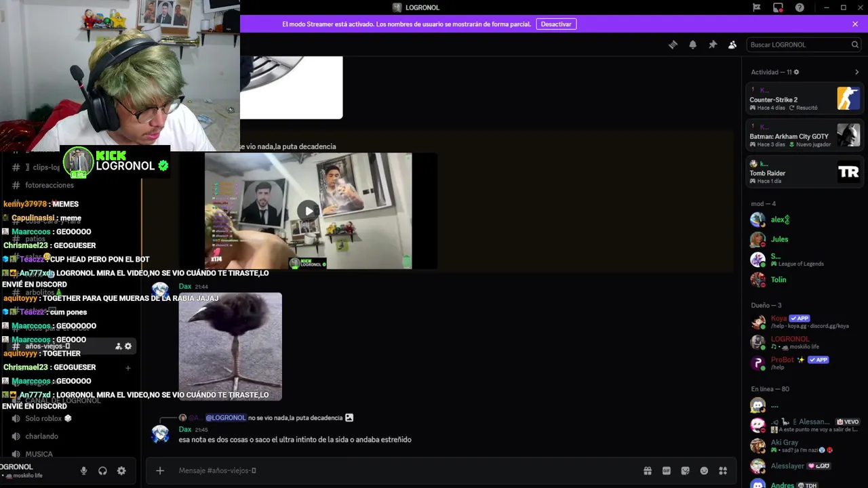The height and width of the screenshot is (488, 868).
Task: Open the Discord Help question-mark icon
Action: point(800,7)
